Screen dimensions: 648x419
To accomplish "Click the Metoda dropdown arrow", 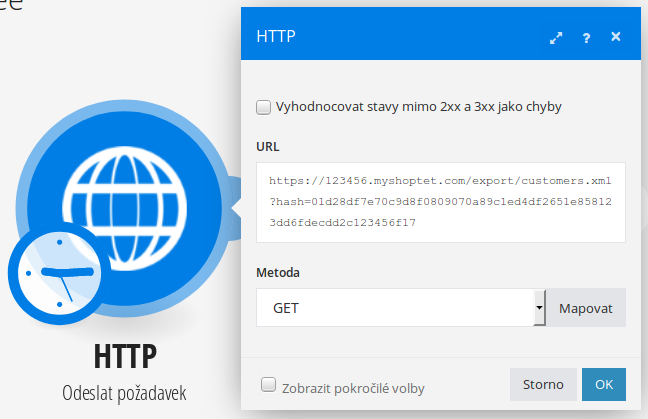I will point(539,308).
